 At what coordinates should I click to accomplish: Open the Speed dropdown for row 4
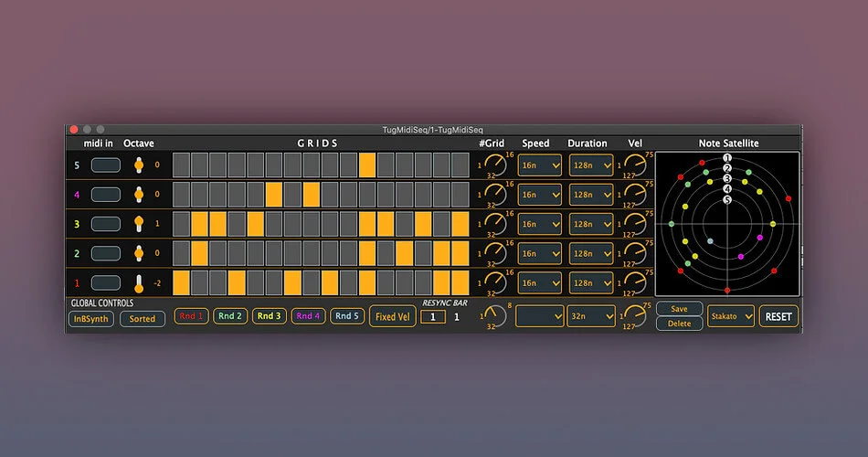[540, 195]
